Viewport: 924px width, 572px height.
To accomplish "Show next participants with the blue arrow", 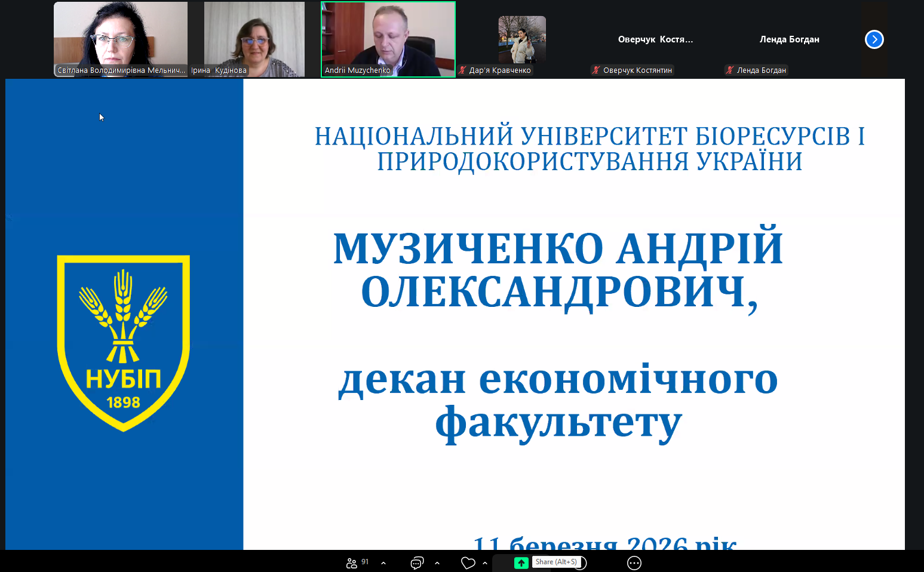I will [874, 39].
